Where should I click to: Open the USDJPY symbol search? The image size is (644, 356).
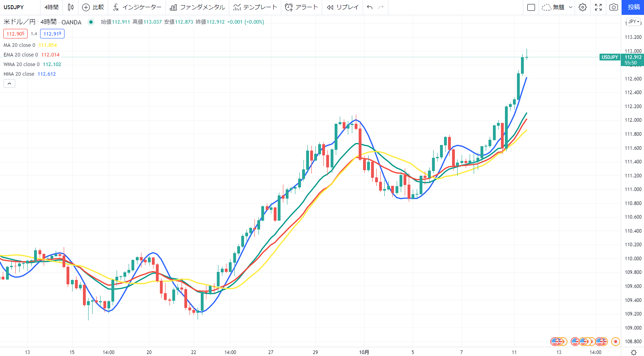click(x=14, y=7)
